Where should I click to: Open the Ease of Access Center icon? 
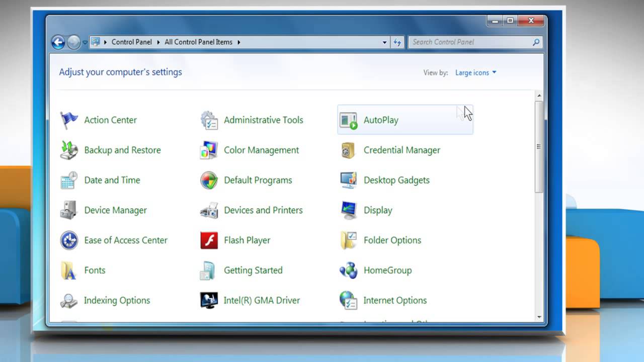coord(69,240)
